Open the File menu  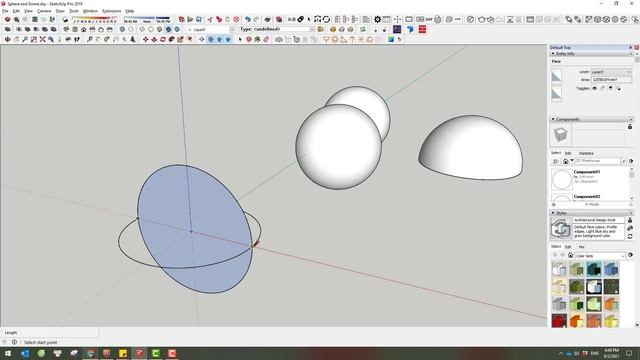point(5,11)
